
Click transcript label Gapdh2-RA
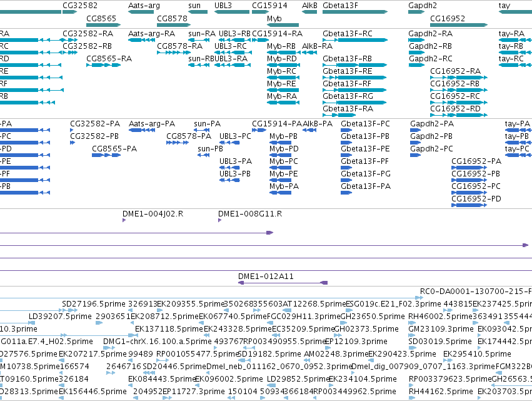pyautogui.click(x=431, y=34)
